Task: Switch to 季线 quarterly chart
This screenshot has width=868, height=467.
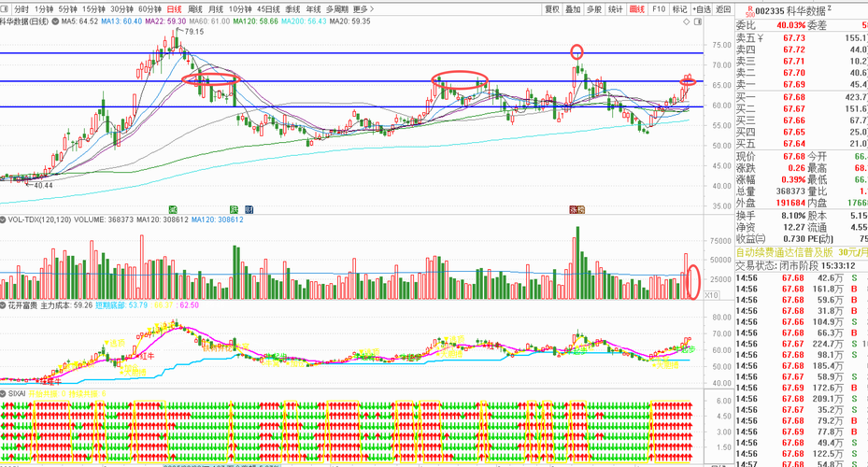Action: point(292,8)
